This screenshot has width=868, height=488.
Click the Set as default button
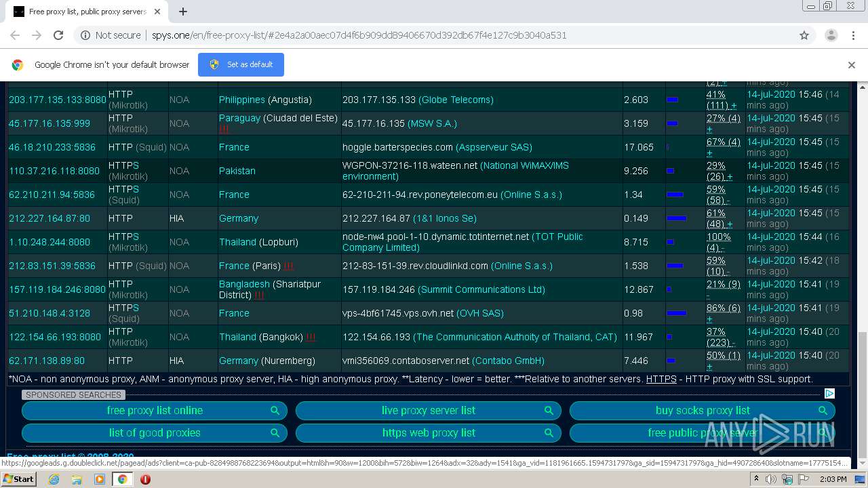241,64
